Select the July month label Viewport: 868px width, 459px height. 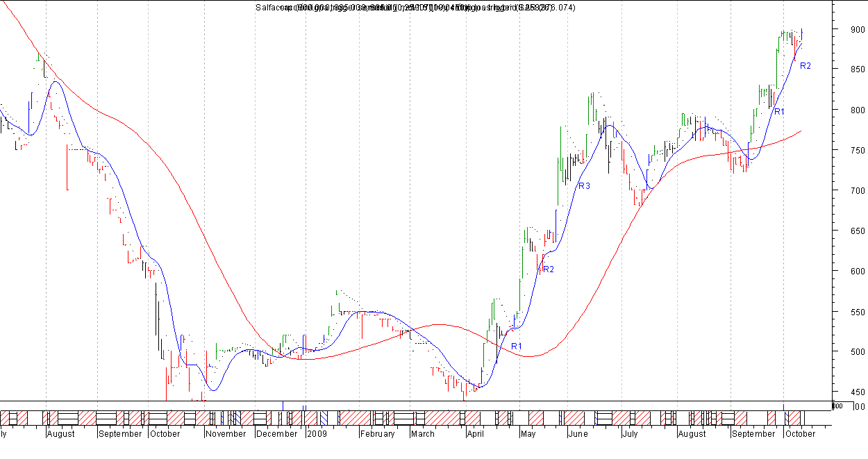coord(629,434)
